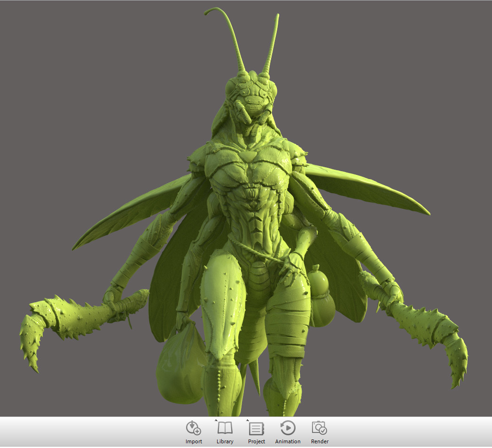Viewport: 492px width, 448px height.
Task: Open the Import panel
Action: pos(194,428)
